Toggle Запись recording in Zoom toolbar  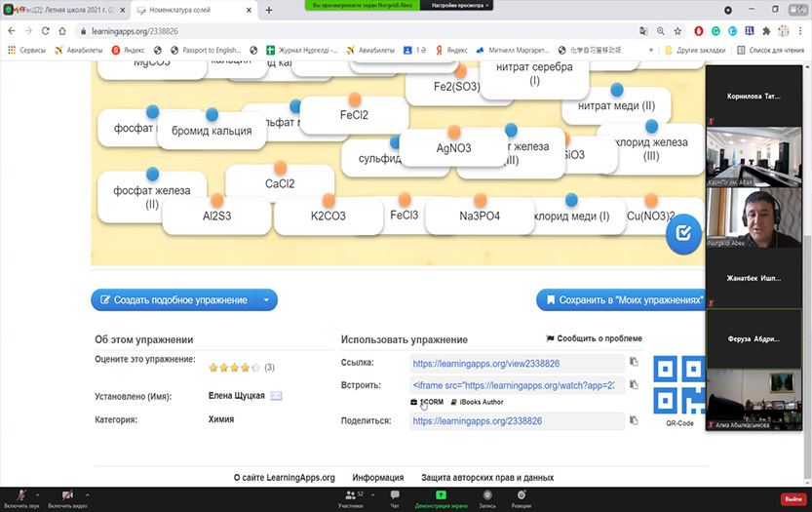tap(486, 496)
